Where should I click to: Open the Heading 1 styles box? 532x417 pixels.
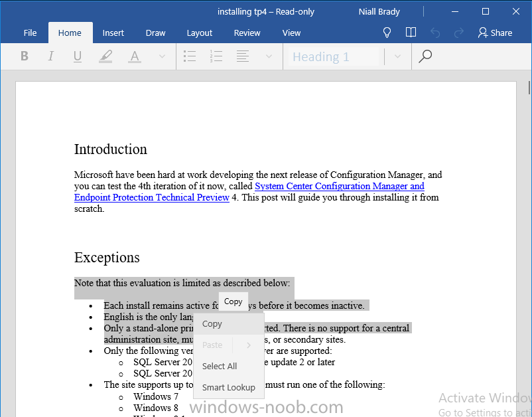pyautogui.click(x=334, y=56)
